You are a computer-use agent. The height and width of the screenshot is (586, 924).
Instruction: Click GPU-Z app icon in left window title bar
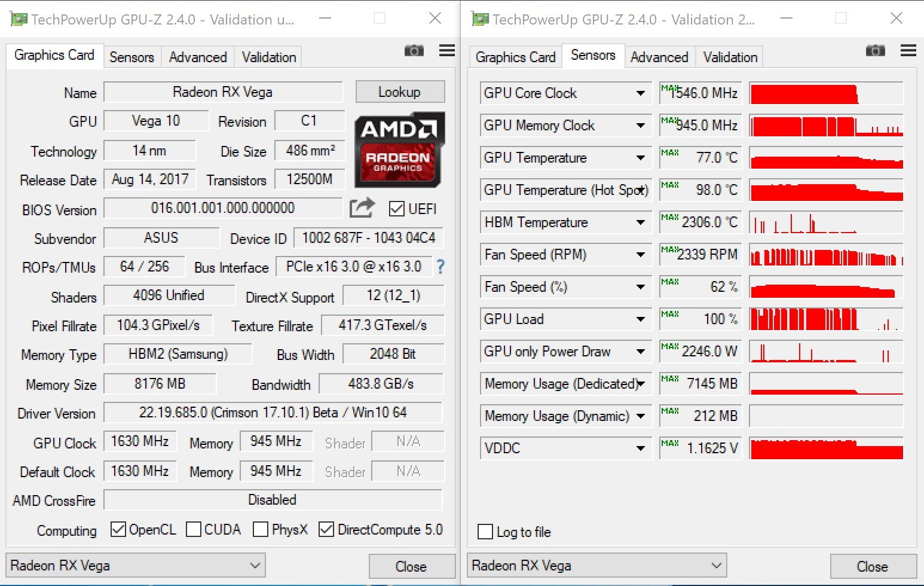click(19, 19)
